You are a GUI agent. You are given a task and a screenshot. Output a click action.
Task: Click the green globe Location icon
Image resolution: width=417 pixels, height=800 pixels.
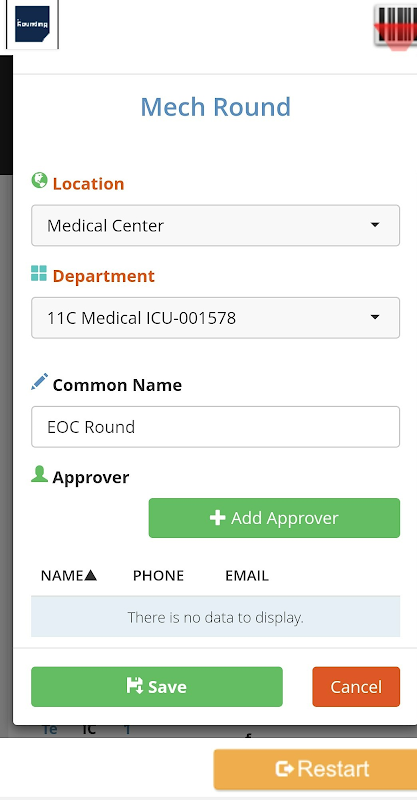click(x=39, y=181)
